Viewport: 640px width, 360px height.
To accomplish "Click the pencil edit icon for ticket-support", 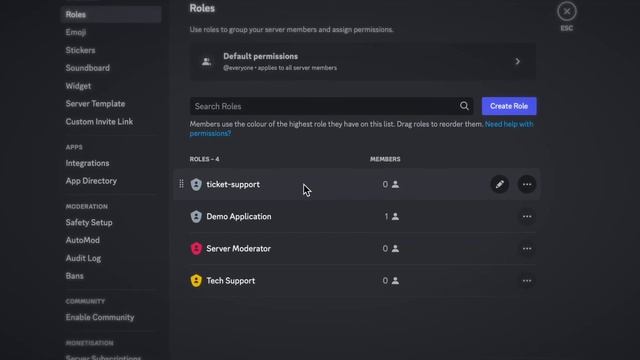I will 499,184.
